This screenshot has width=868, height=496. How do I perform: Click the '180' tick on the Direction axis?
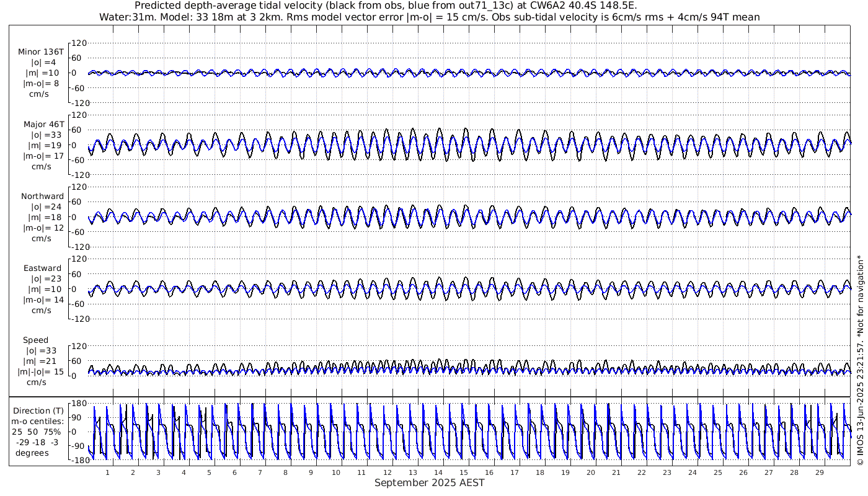point(78,404)
